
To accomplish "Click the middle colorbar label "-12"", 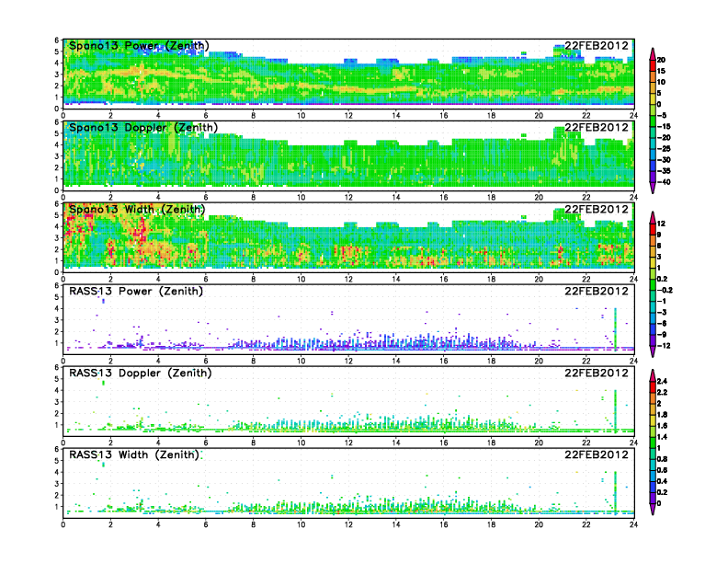I will click(664, 346).
